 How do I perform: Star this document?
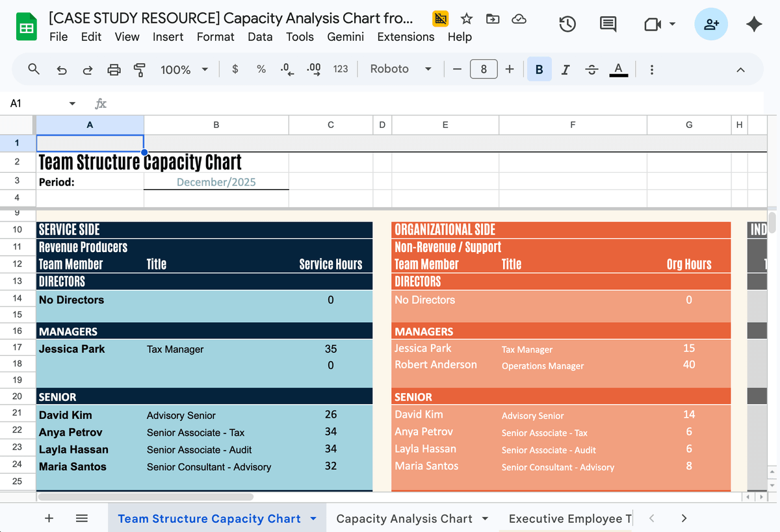coord(467,19)
